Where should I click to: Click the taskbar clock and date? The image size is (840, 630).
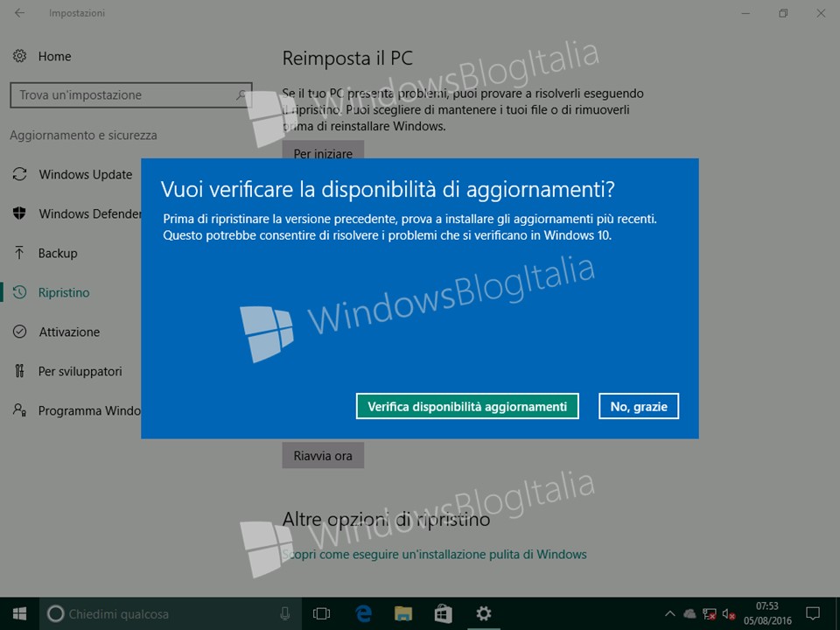[767, 613]
